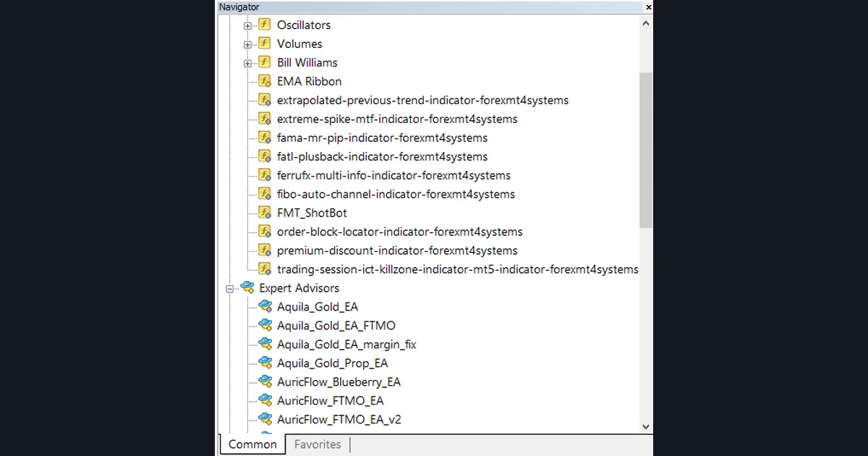
Task: Click the scrollbar up arrow
Action: tap(646, 23)
